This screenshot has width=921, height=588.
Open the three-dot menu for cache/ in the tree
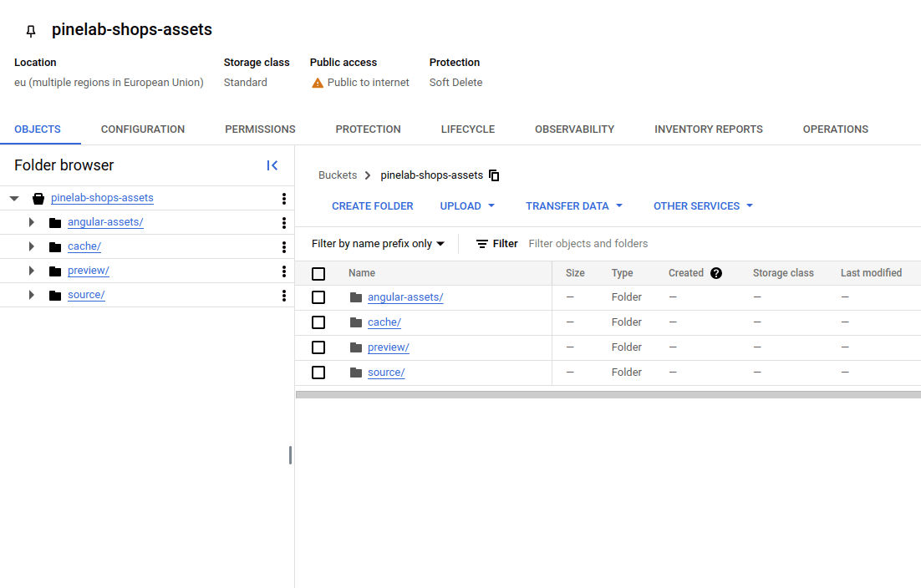click(x=283, y=247)
